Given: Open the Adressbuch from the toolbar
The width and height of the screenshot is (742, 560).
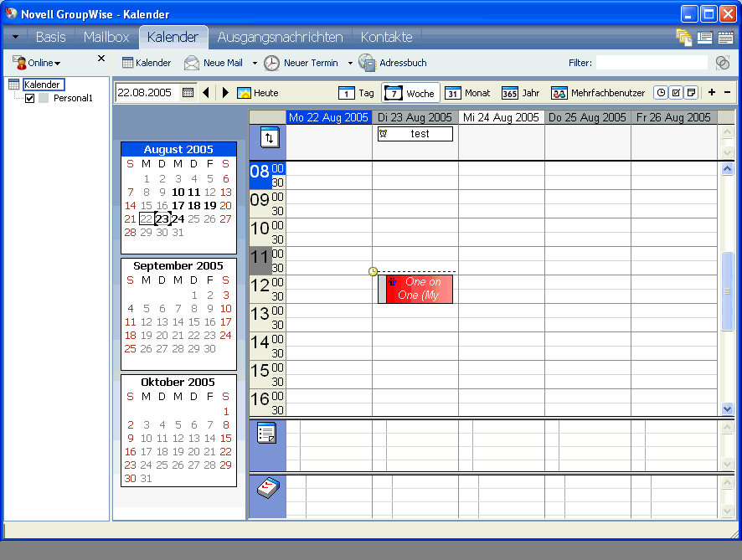Looking at the screenshot, I should (x=366, y=62).
